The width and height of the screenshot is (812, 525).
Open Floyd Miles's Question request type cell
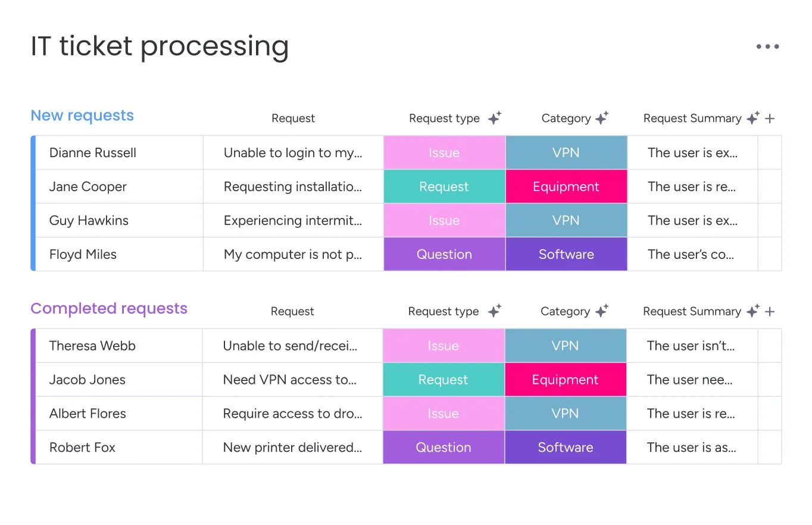(444, 254)
